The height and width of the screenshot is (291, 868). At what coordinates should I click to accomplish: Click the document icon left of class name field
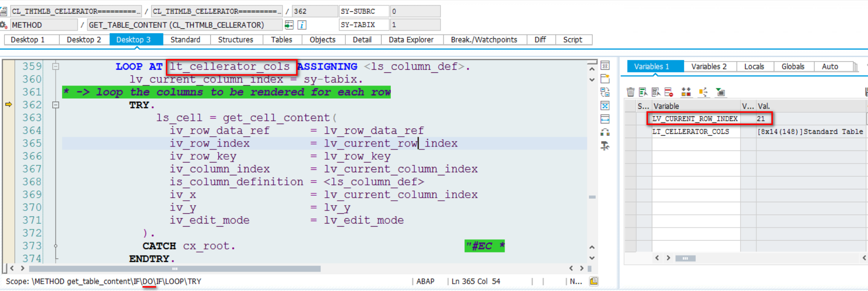[x=3, y=11]
